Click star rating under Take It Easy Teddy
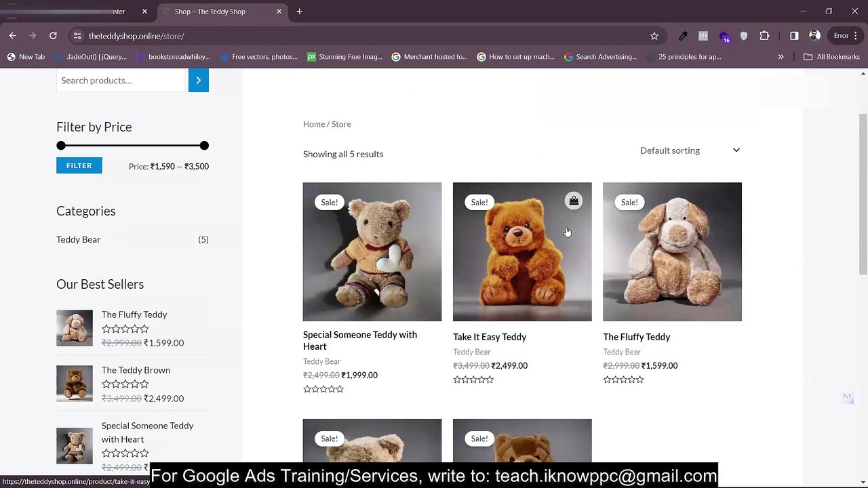The height and width of the screenshot is (488, 868). pos(473,380)
